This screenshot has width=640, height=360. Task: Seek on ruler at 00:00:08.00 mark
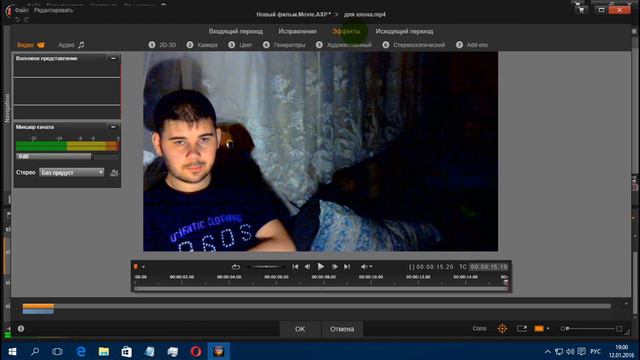tap(324, 277)
